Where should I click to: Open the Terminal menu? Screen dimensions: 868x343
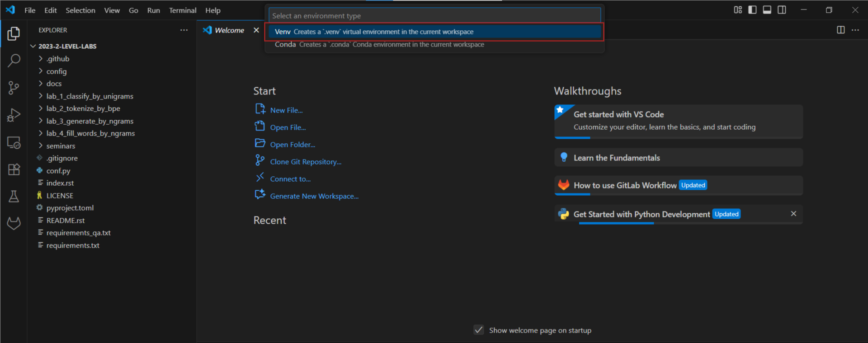[x=182, y=10]
